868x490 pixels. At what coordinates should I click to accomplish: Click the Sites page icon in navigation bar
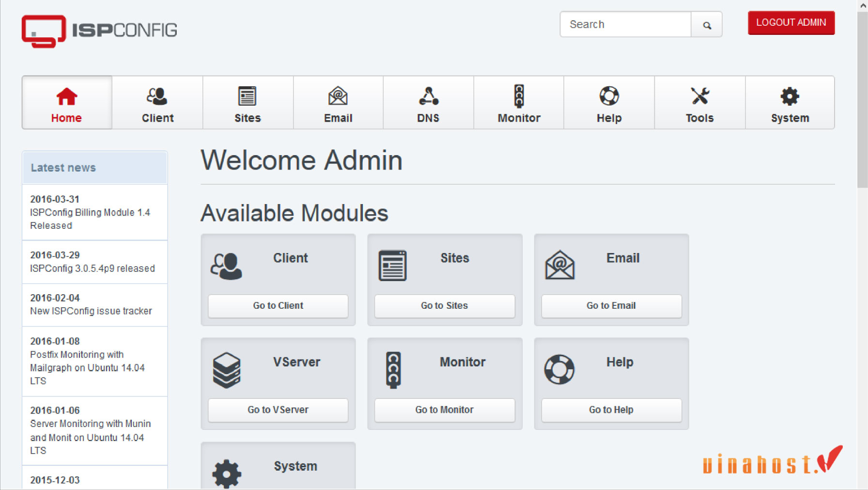coord(247,96)
